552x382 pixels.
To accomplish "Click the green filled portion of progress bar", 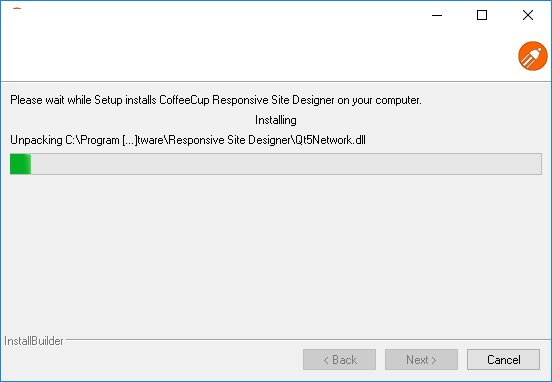I will pos(20,164).
